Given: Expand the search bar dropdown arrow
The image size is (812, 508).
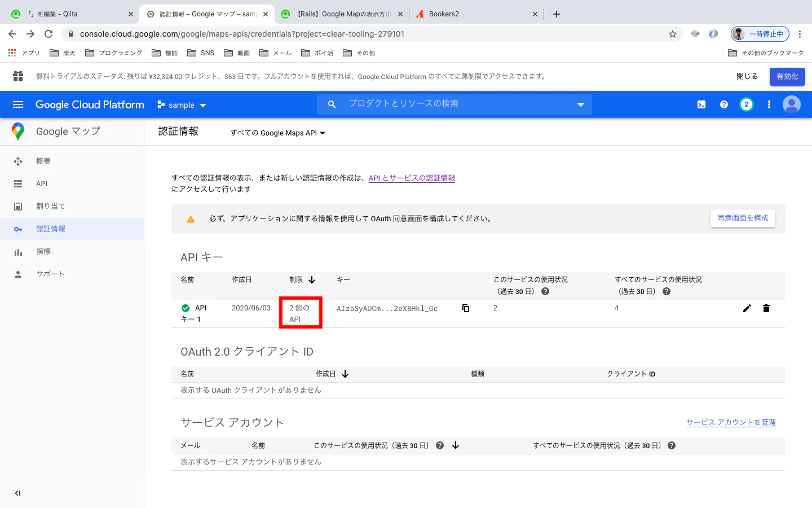Looking at the screenshot, I should pos(581,104).
